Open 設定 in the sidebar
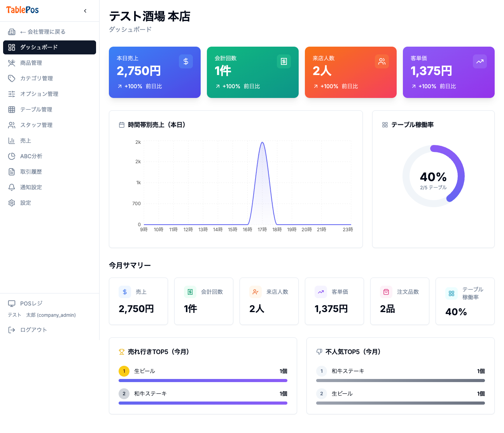The width and height of the screenshot is (504, 433). tap(49, 203)
